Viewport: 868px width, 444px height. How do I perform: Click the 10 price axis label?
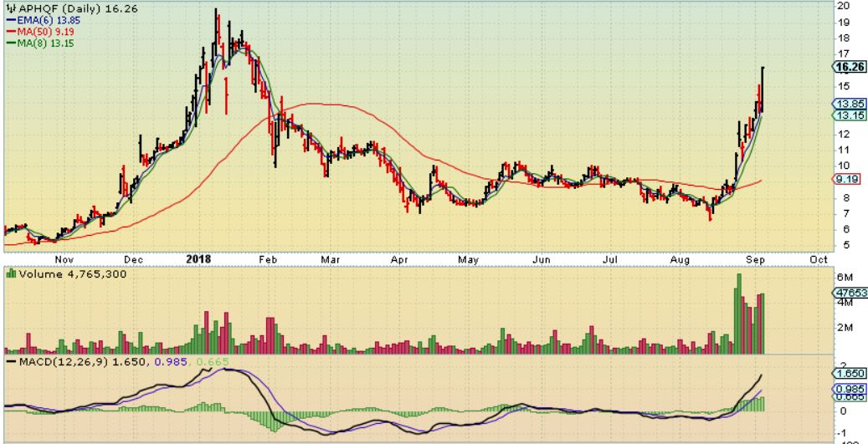pyautogui.click(x=845, y=166)
